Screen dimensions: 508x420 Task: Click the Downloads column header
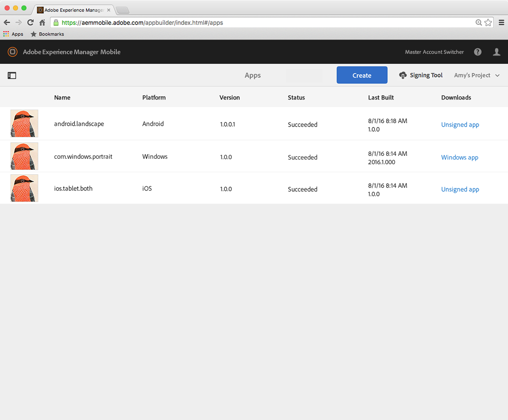pos(456,97)
